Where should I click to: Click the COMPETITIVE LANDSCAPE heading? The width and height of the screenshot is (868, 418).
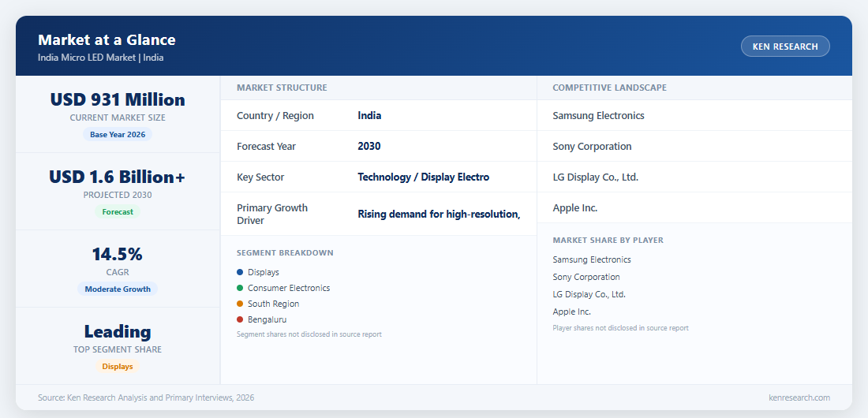pyautogui.click(x=609, y=88)
